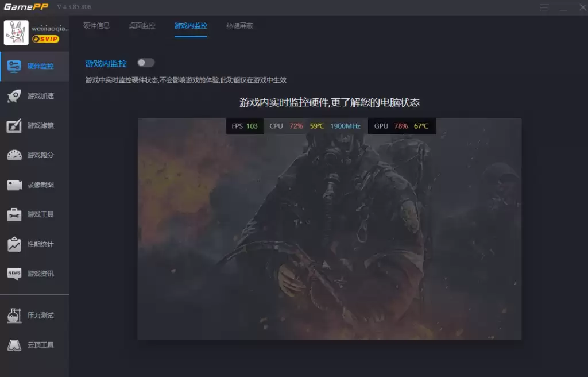
Task: Switch to the 硬件信息 tab
Action: click(98, 25)
